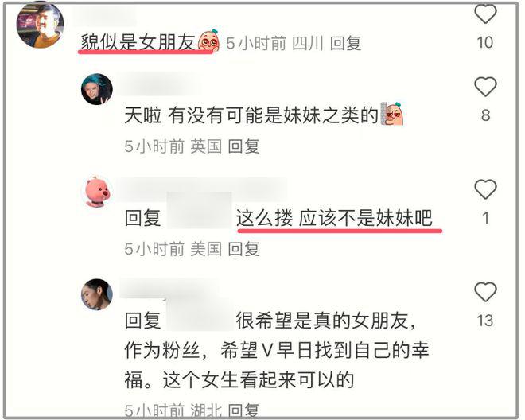Like the 天啦 有没有可能是妹妹 comment
Image resolution: width=525 pixels, height=420 pixels.
[x=485, y=87]
